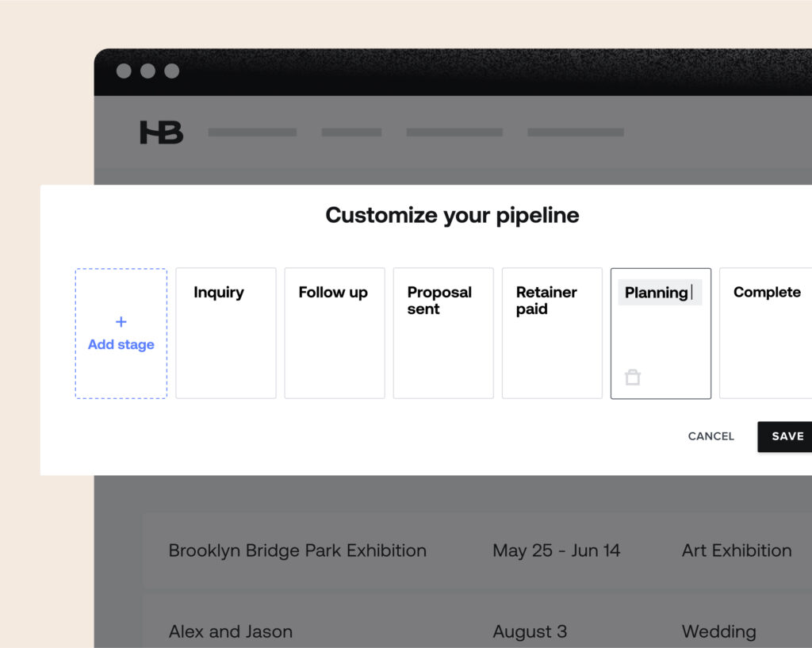Click the Customize your pipeline heading
The image size is (812, 648).
click(x=452, y=216)
